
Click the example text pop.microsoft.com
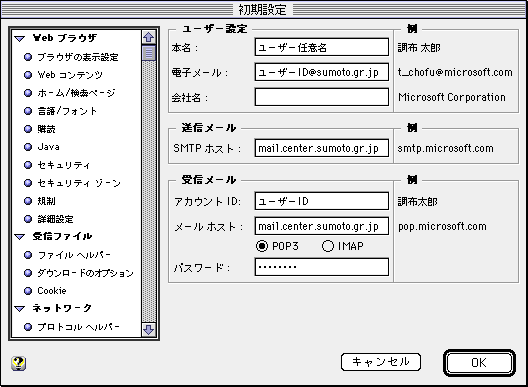(442, 226)
